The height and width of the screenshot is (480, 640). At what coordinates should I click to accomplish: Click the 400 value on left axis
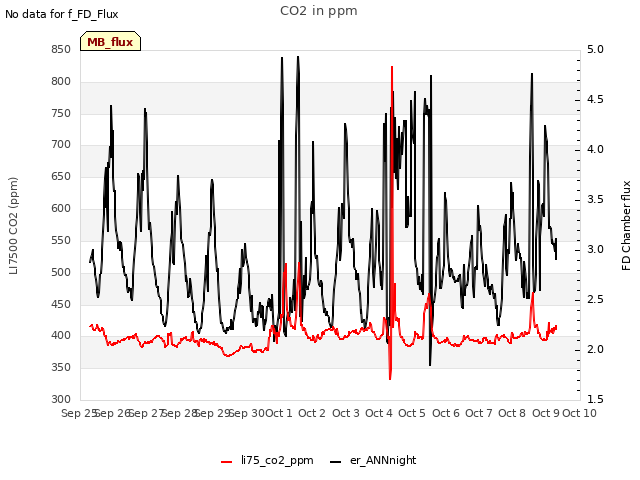click(61, 336)
